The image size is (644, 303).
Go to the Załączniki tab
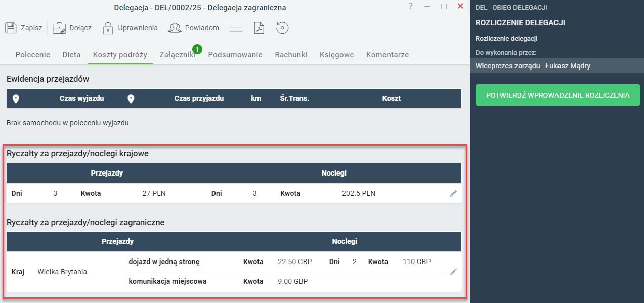point(177,55)
